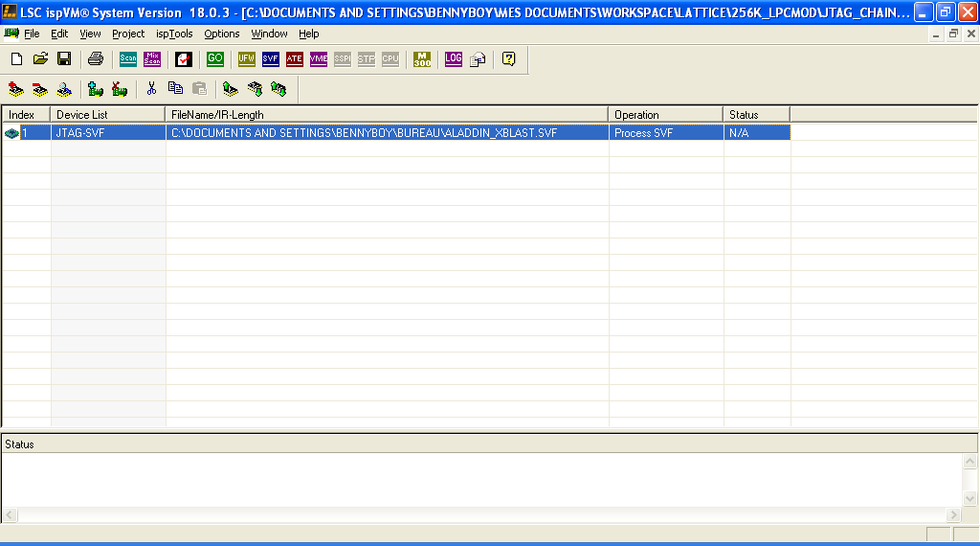980x546 pixels.
Task: Print using the printer icon
Action: click(x=96, y=58)
